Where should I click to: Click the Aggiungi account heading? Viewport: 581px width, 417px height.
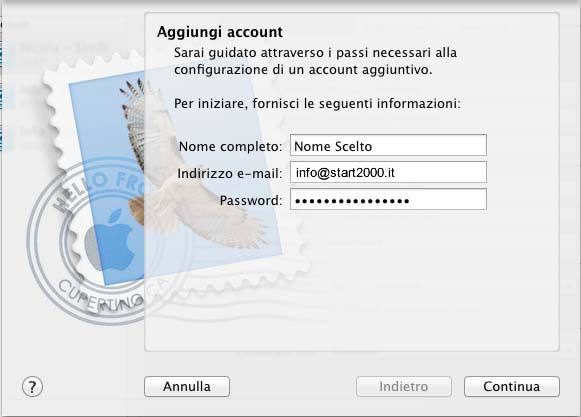click(x=220, y=32)
